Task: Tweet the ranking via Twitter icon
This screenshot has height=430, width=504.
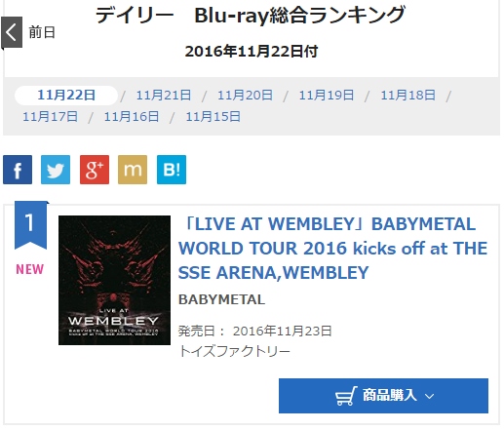Action: tap(56, 170)
